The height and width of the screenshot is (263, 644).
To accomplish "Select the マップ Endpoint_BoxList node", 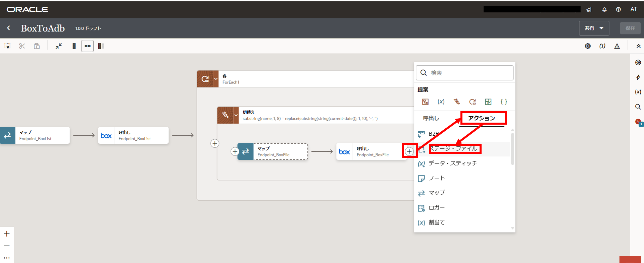I will pos(35,135).
